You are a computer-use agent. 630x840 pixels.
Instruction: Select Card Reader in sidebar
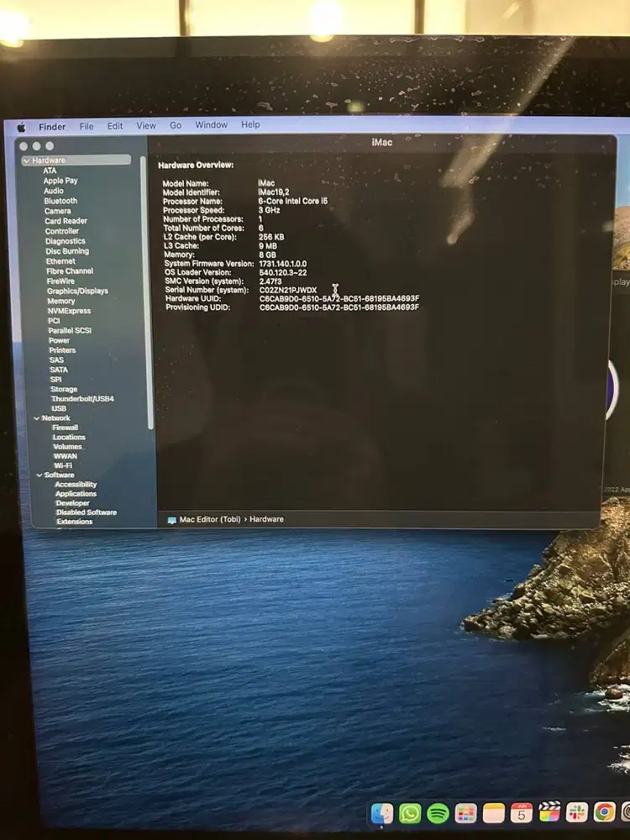[66, 221]
